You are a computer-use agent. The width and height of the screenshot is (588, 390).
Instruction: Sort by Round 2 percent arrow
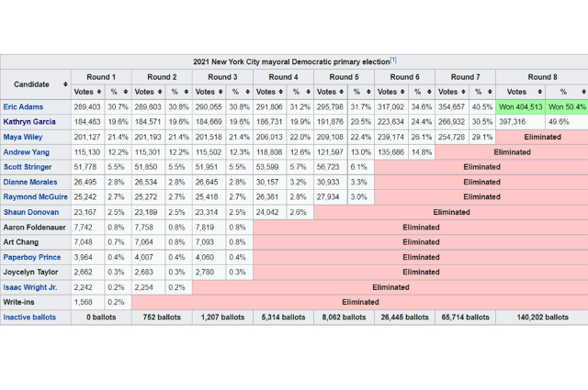point(187,92)
